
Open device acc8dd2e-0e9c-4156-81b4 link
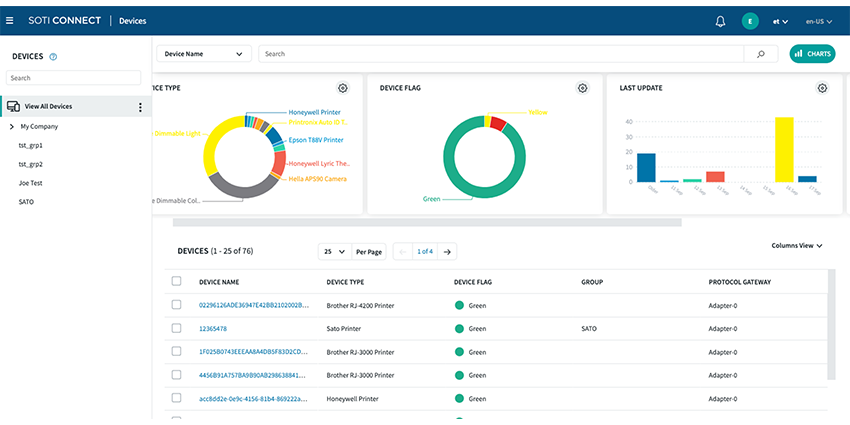click(254, 398)
